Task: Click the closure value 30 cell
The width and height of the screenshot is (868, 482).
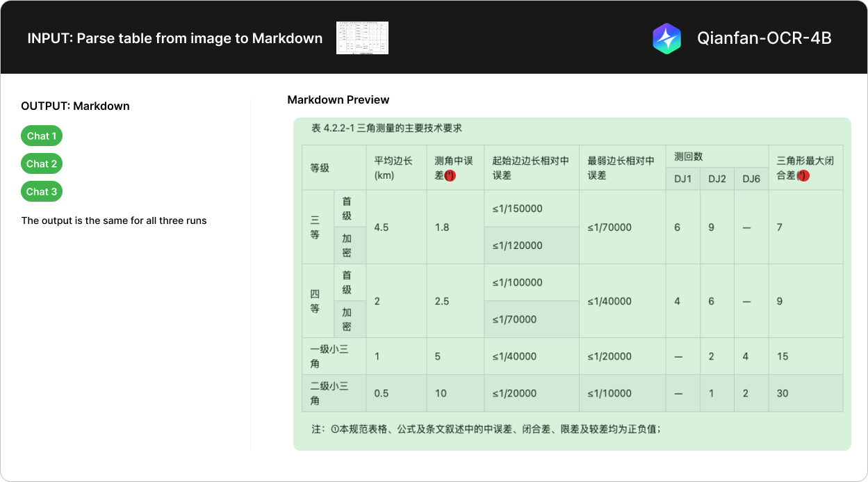Action: coord(783,394)
